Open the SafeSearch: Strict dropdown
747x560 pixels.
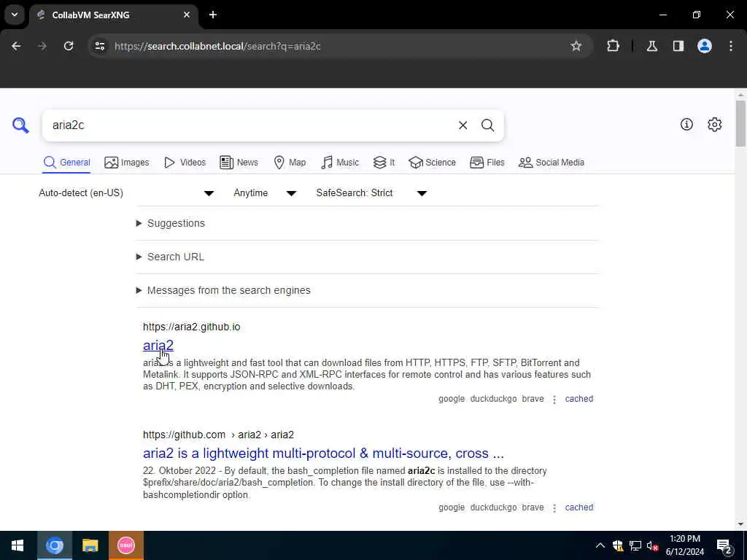371,192
